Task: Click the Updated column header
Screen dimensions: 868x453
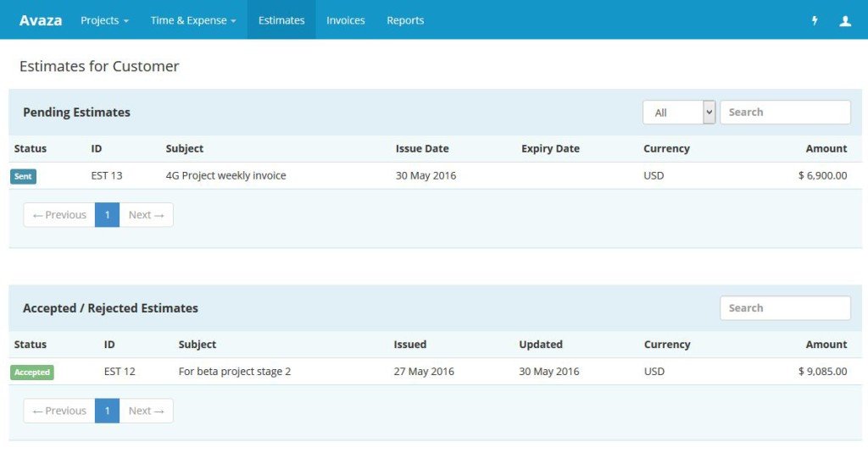Action: 541,345
